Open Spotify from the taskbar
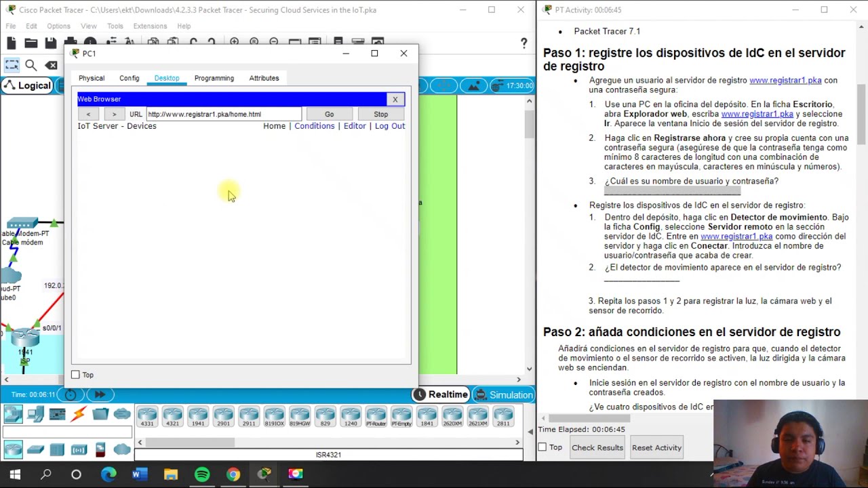 (x=202, y=474)
